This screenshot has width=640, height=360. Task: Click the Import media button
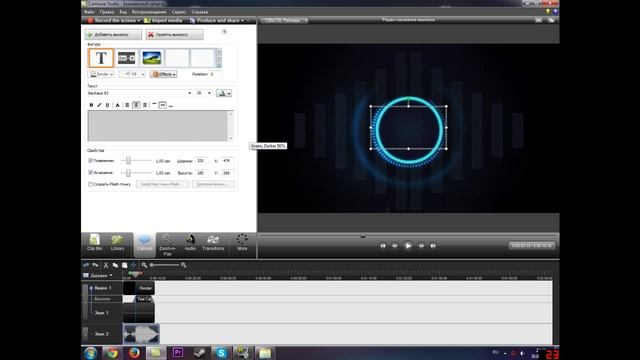(163, 20)
